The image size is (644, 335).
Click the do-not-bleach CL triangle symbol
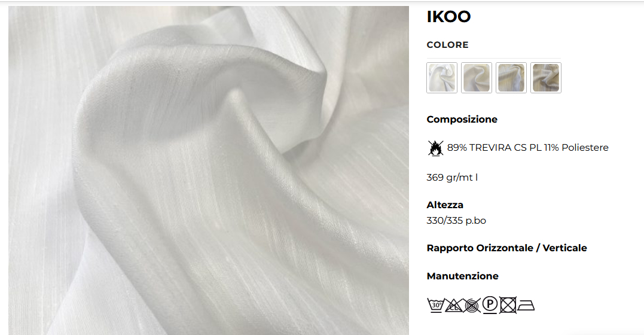[454, 305]
